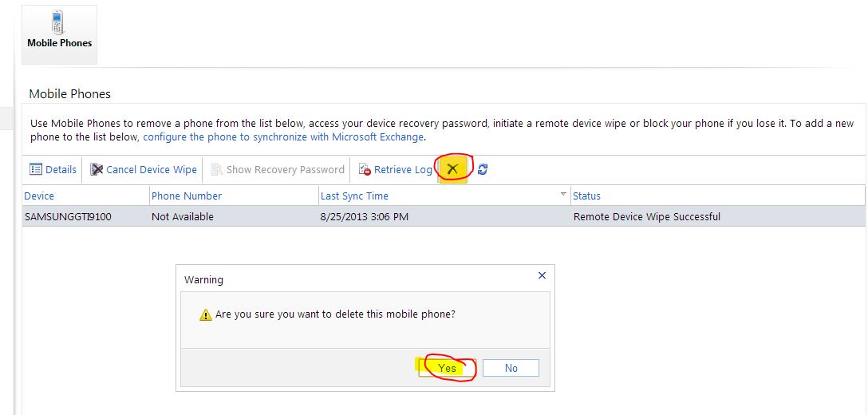Click the warning triangle icon in dialog
This screenshot has height=415, width=868.
click(x=206, y=314)
